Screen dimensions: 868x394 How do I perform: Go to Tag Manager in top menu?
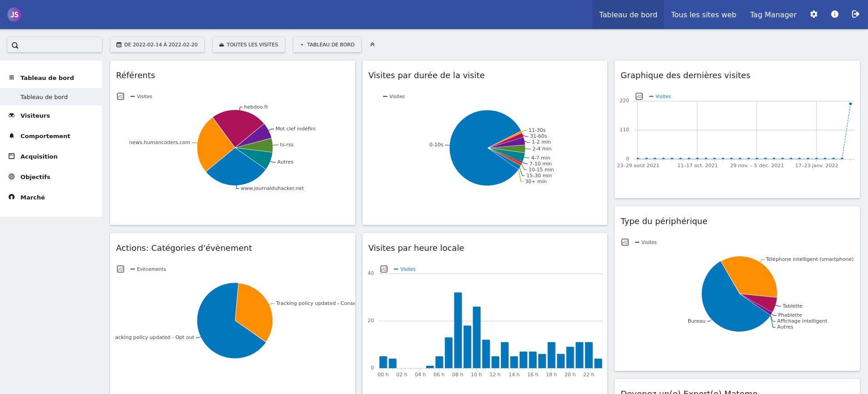pyautogui.click(x=773, y=15)
